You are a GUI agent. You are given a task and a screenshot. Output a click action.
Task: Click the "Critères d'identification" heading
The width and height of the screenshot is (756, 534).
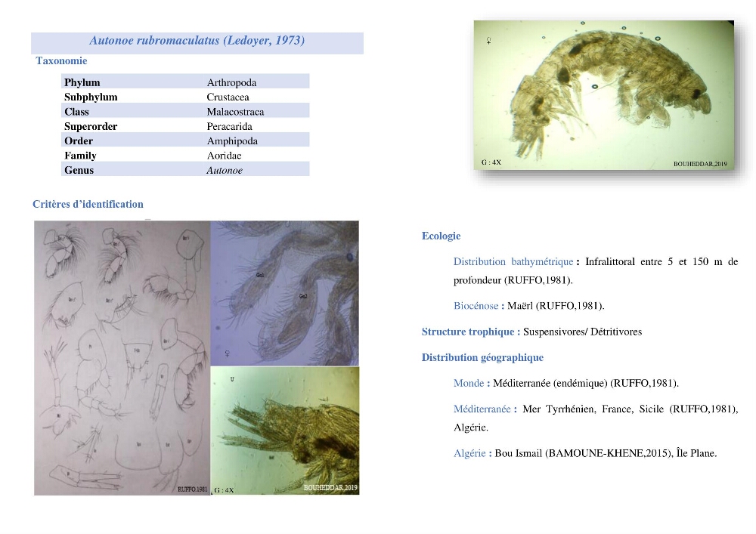(88, 204)
